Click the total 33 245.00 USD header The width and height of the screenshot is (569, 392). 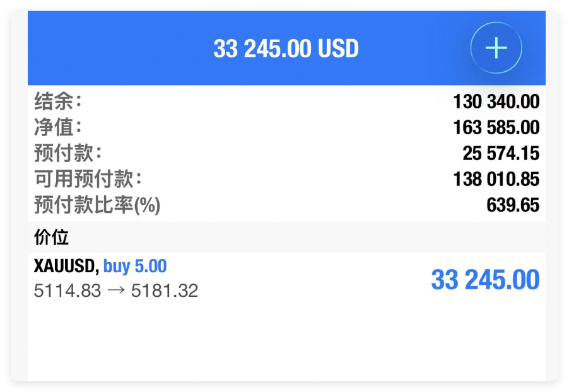[x=285, y=47]
